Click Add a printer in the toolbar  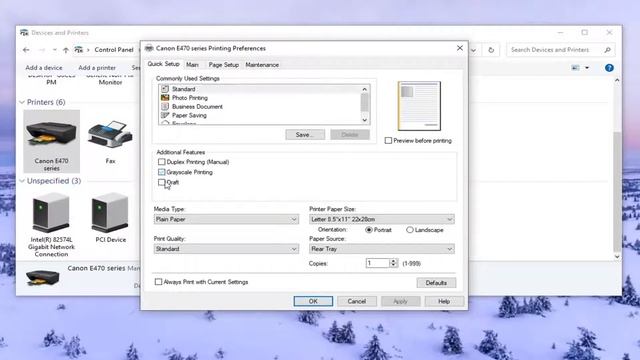(x=97, y=68)
